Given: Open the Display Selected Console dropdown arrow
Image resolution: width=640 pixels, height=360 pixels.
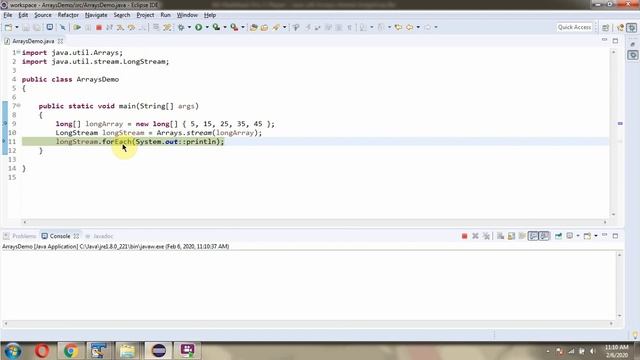Looking at the screenshot, I should [578, 236].
